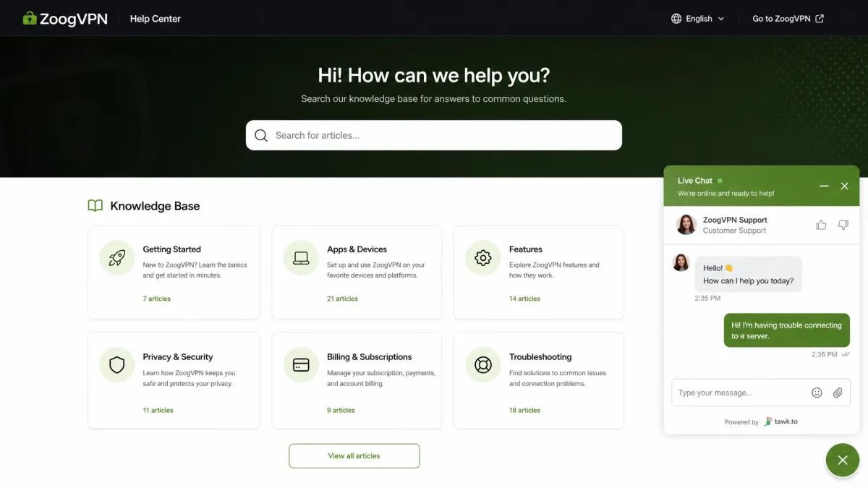Click the Getting Started rocket icon

117,258
